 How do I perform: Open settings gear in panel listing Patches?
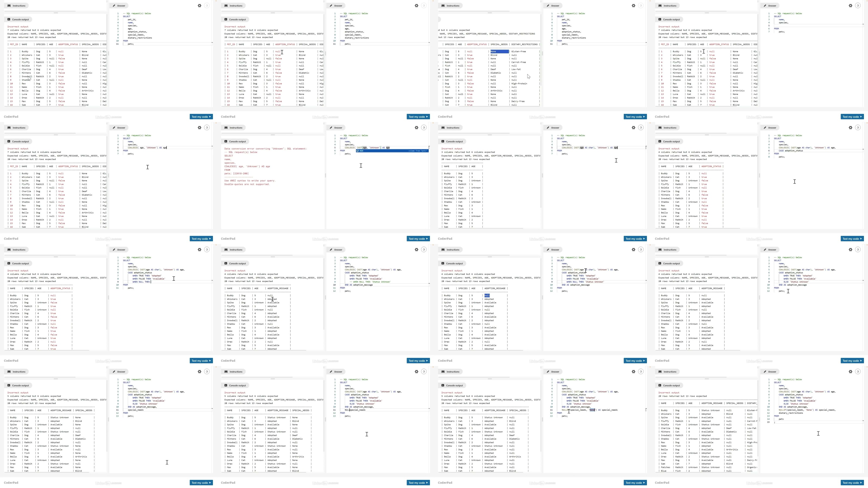850,372
